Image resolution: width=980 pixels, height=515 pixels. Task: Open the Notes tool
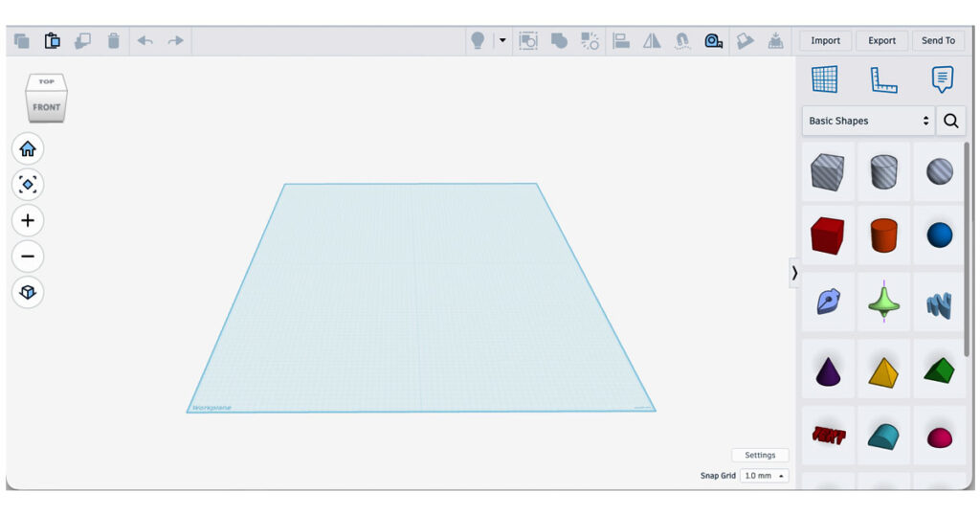[943, 79]
